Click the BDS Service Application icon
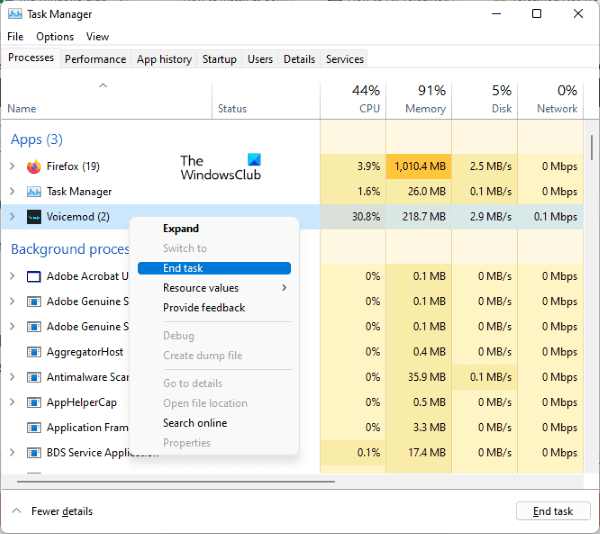Image resolution: width=600 pixels, height=534 pixels. point(34,453)
